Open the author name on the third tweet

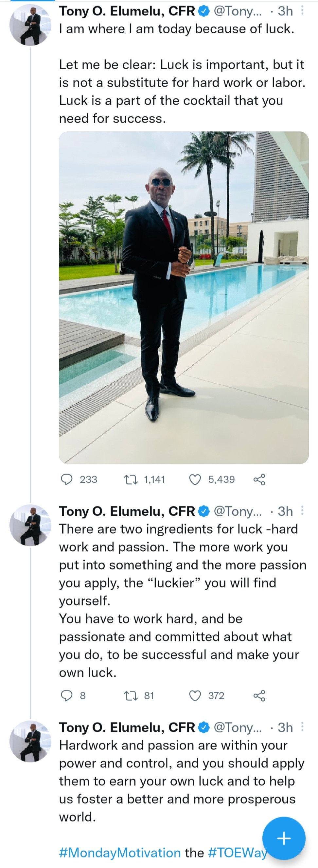(127, 727)
